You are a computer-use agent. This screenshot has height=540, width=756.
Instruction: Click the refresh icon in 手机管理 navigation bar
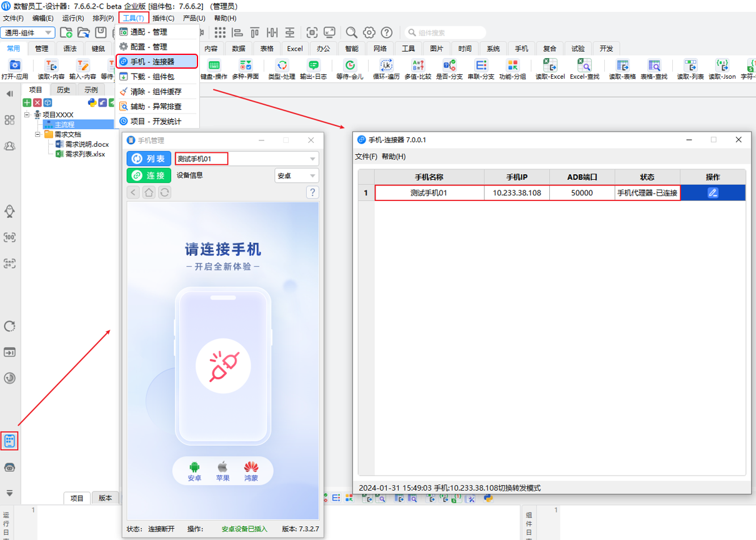tap(164, 192)
